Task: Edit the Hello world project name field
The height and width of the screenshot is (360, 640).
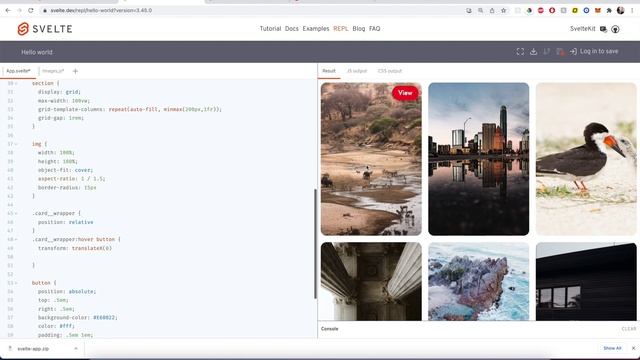Action: 37,52
